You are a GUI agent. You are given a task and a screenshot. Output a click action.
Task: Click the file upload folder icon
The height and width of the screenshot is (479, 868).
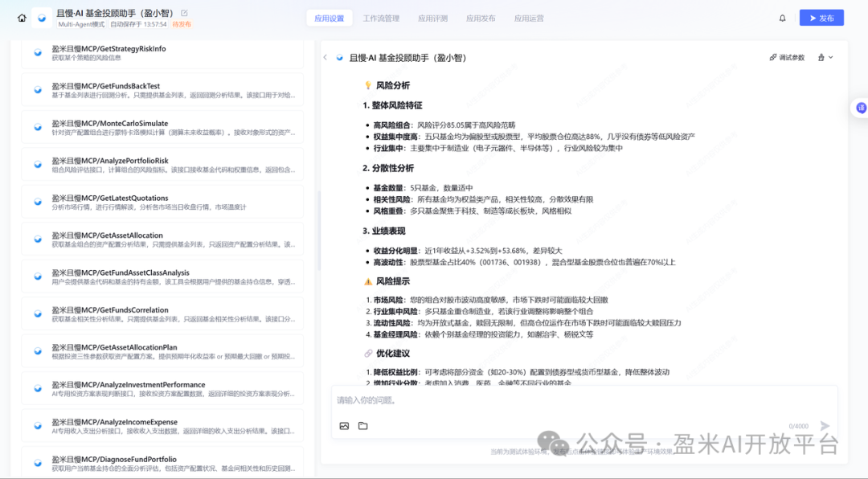coord(362,426)
